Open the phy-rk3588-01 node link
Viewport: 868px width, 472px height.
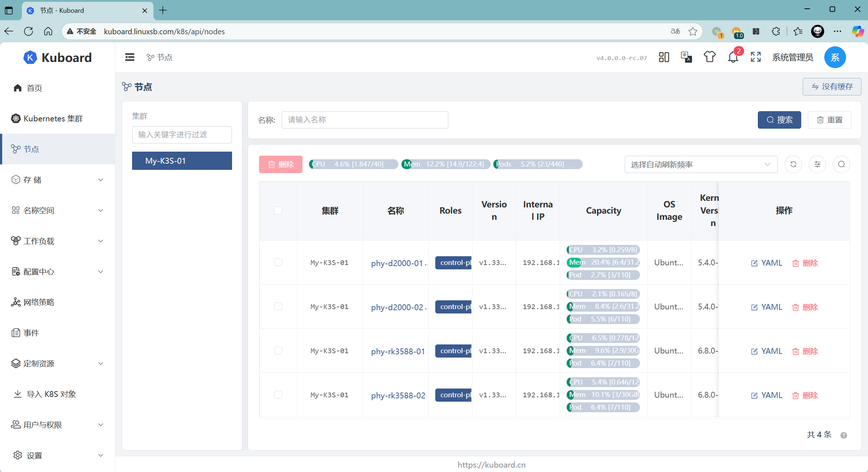coord(398,351)
